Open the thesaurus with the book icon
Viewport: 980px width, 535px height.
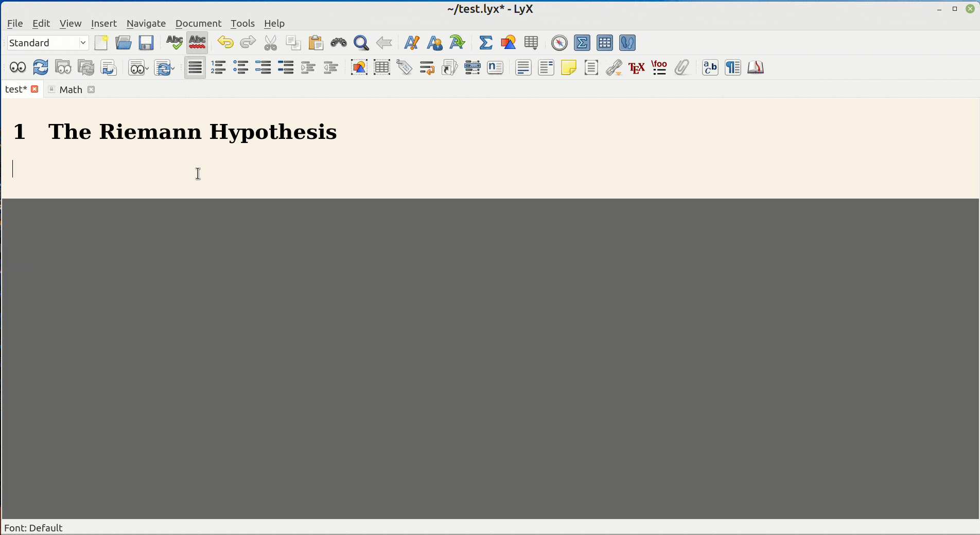click(755, 67)
